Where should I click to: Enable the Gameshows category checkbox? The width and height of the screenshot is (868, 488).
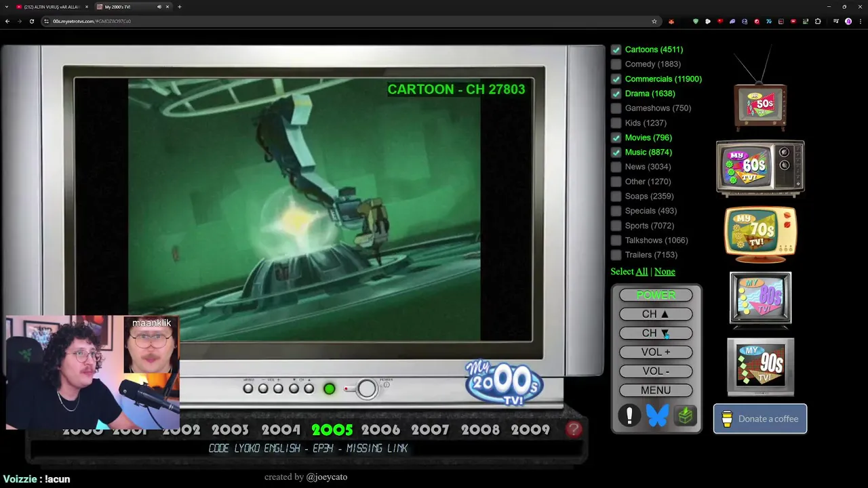pyautogui.click(x=616, y=108)
